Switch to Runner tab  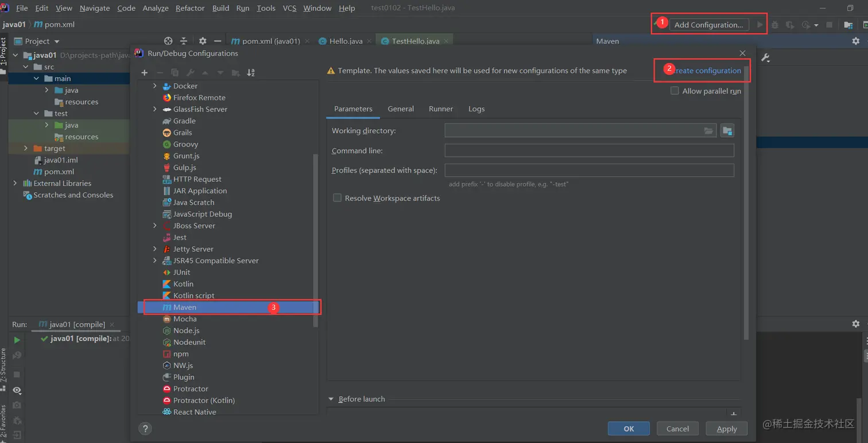point(441,109)
